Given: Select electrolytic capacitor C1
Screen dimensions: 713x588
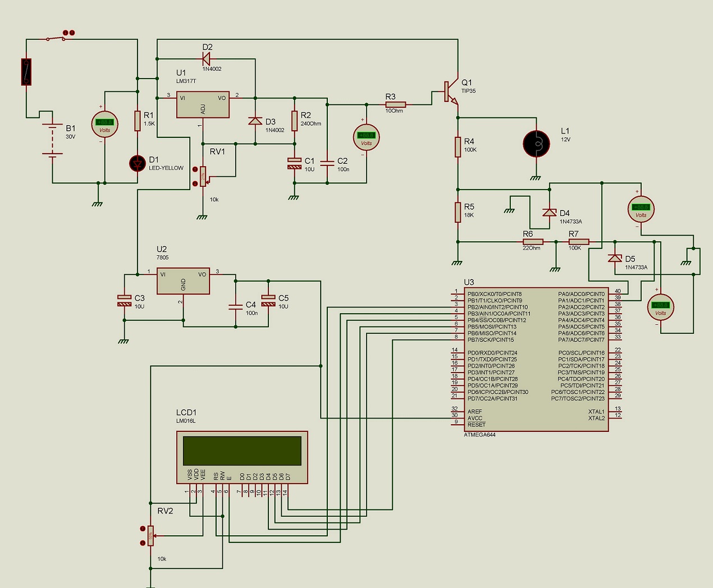Looking at the screenshot, I should [295, 163].
